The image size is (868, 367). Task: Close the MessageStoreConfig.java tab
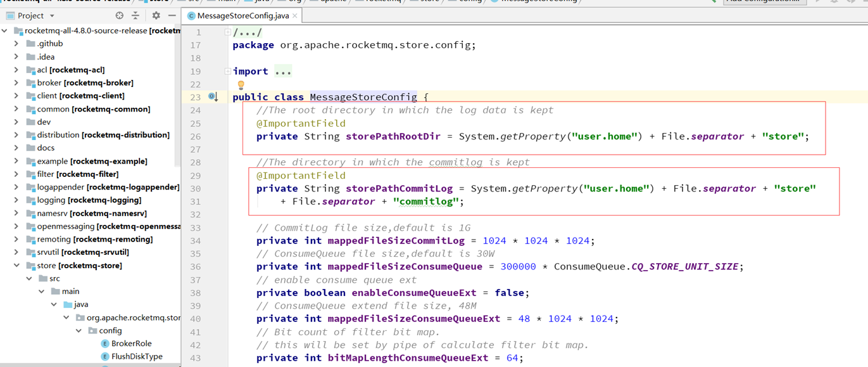[x=295, y=16]
